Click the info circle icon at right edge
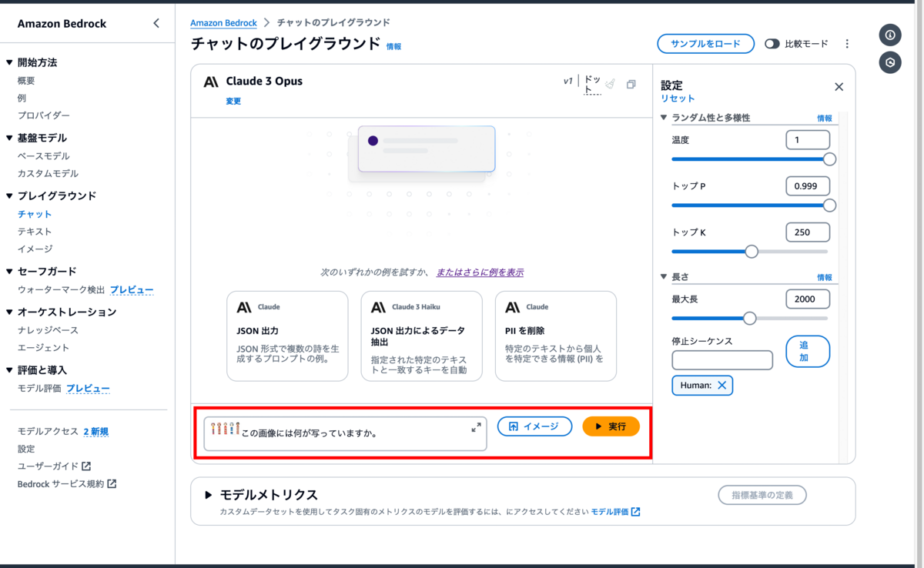 point(890,35)
